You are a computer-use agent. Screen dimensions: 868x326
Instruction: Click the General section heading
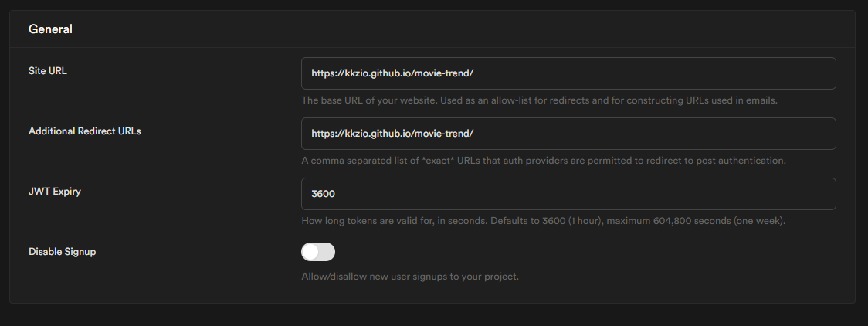50,29
